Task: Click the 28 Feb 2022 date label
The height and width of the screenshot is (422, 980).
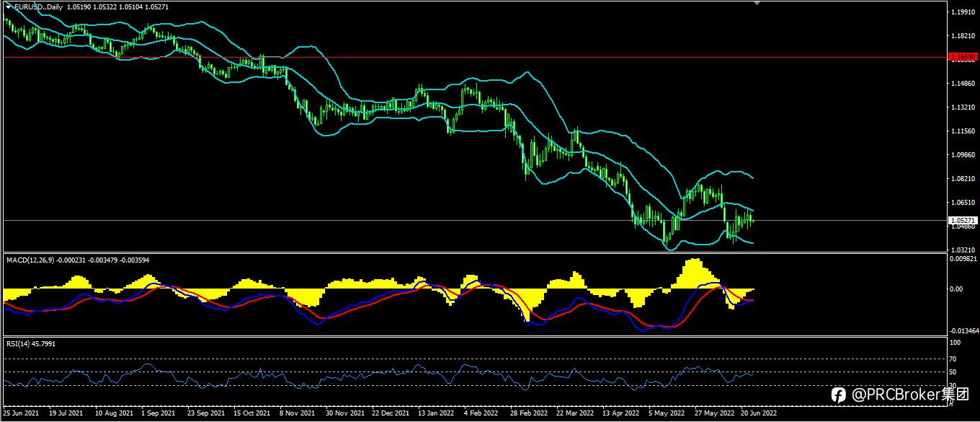Action: click(x=530, y=414)
